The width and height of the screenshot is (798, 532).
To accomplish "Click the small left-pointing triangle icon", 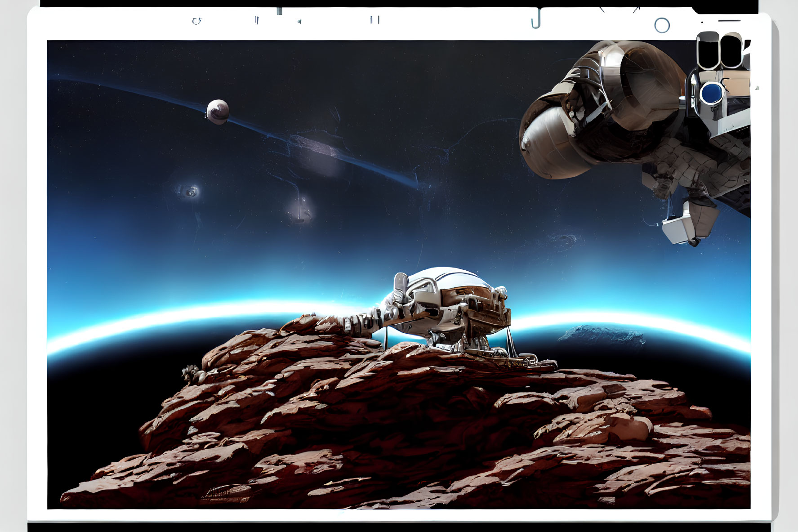I will (x=299, y=21).
